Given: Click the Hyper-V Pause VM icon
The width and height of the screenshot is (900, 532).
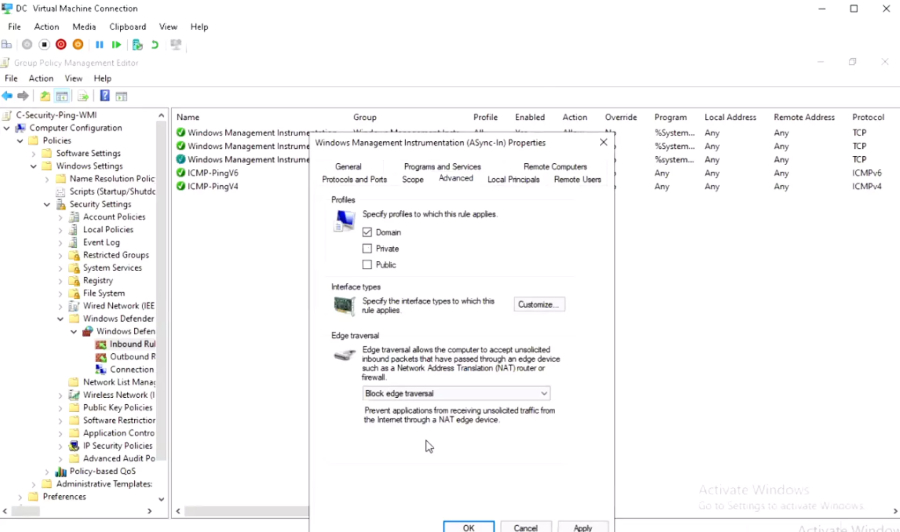Looking at the screenshot, I should [x=99, y=45].
